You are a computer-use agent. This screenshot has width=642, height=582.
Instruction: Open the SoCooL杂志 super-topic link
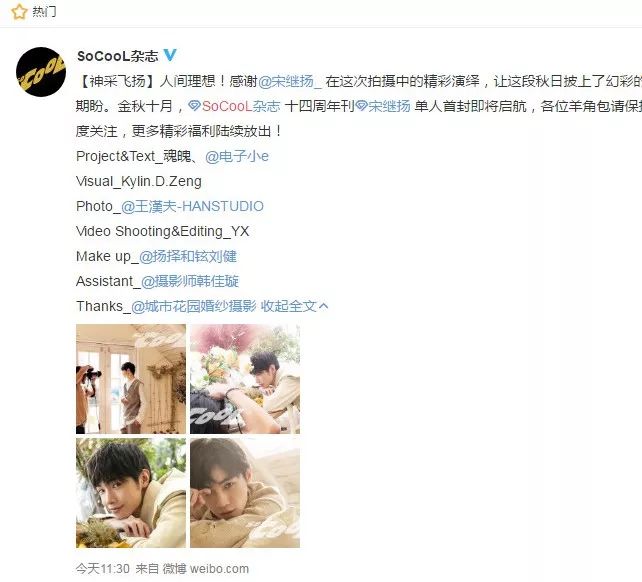(241, 106)
